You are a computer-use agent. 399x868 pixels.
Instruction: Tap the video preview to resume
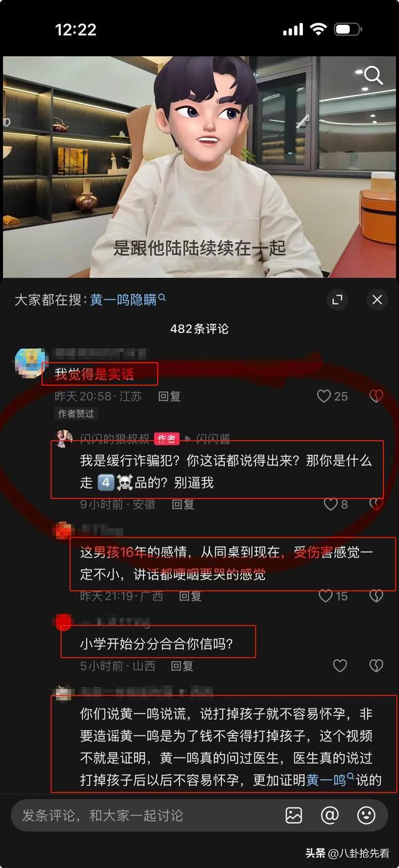[x=199, y=167]
